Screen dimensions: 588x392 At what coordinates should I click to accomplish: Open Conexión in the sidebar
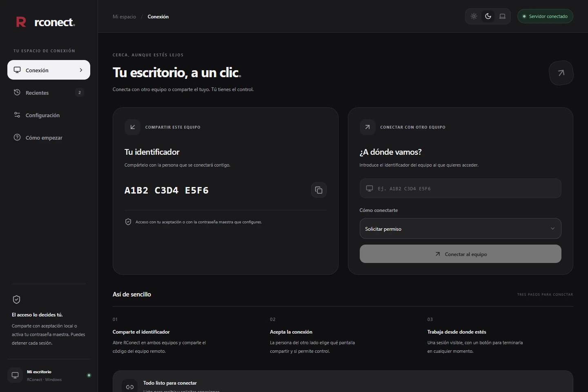point(49,70)
